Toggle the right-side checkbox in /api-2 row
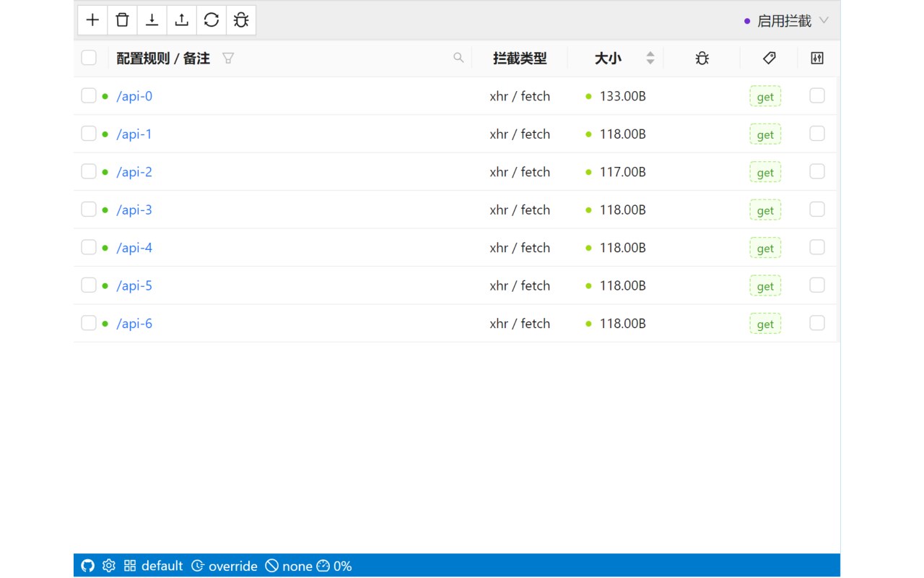The width and height of the screenshot is (924, 578). 817,171
